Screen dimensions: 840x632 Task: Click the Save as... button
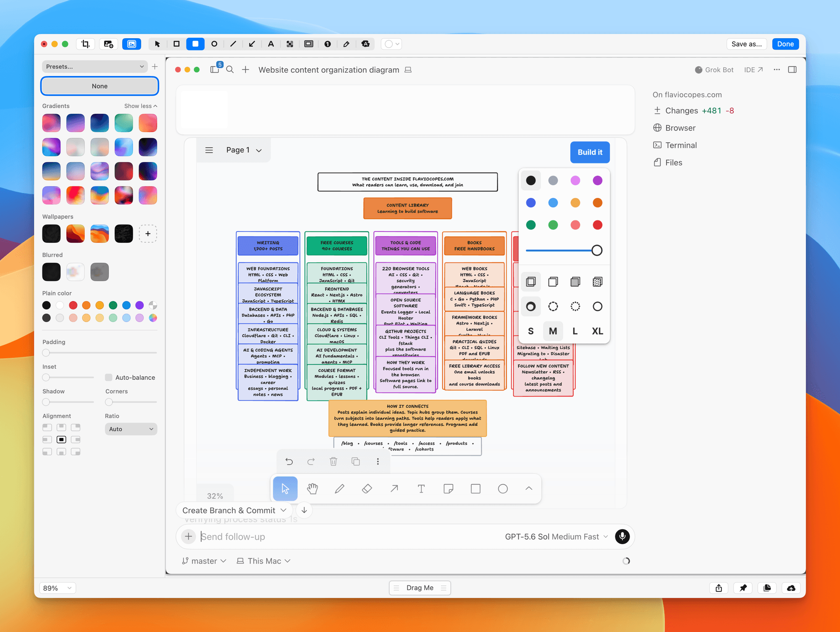[747, 44]
